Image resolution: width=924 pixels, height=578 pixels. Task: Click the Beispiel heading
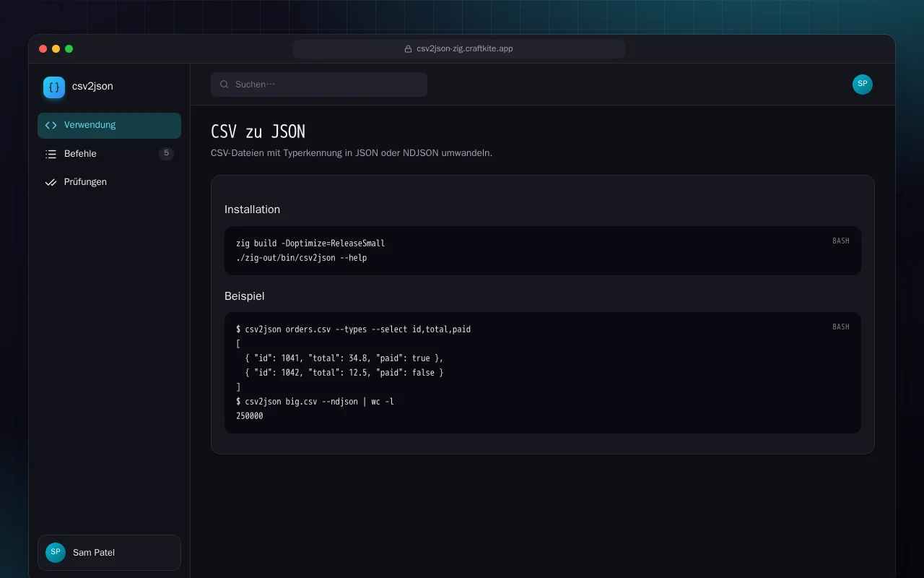(244, 296)
